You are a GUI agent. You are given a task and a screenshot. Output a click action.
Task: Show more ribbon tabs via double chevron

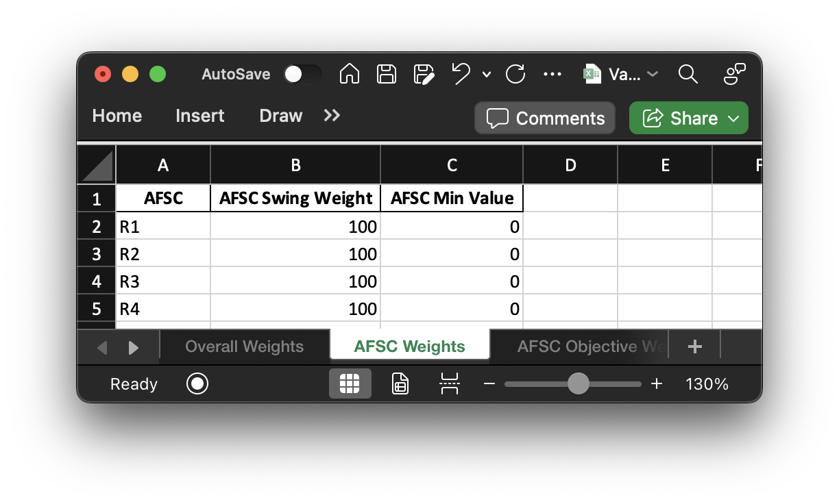coord(332,116)
